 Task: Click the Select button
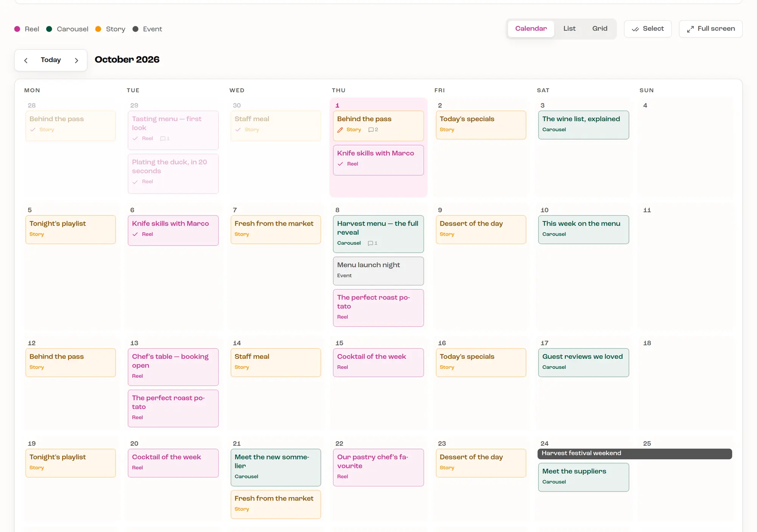click(648, 29)
